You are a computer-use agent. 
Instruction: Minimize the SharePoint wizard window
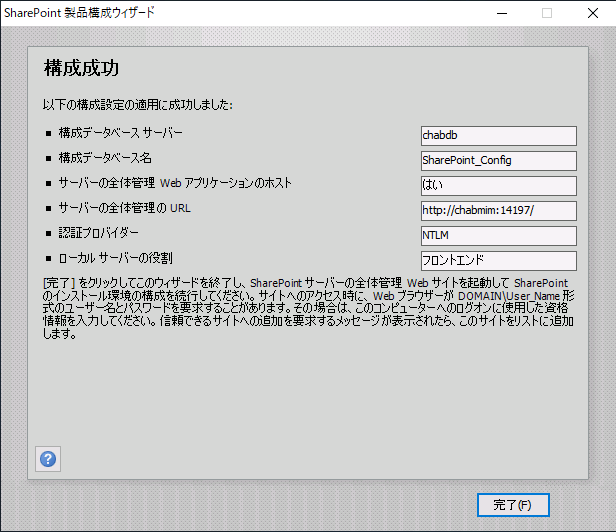502,13
